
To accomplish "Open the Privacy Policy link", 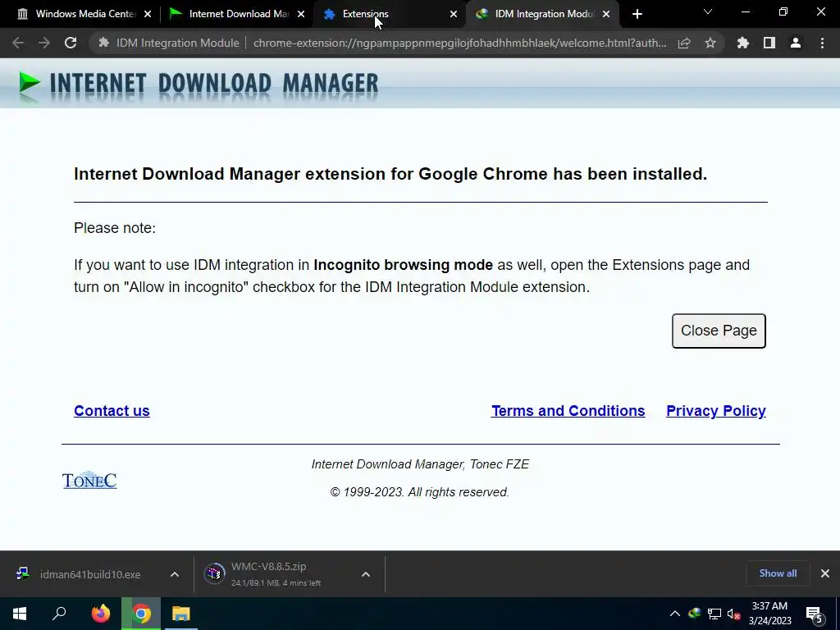I will [716, 411].
